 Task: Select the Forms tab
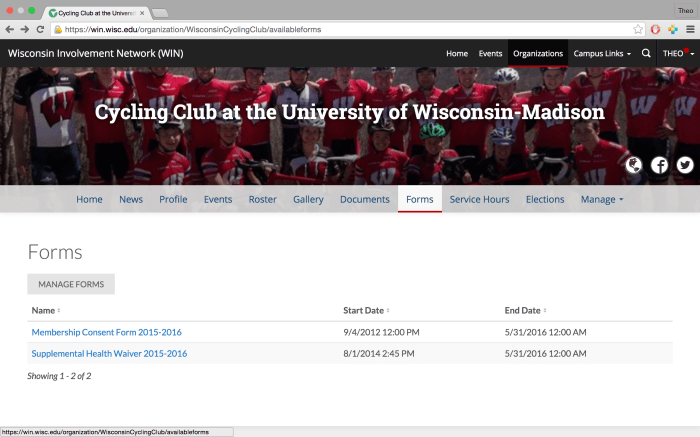click(420, 199)
